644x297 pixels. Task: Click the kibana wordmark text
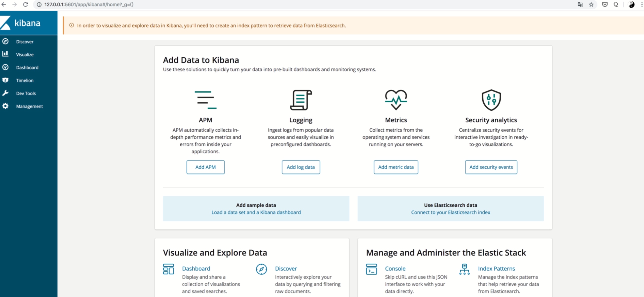(27, 23)
